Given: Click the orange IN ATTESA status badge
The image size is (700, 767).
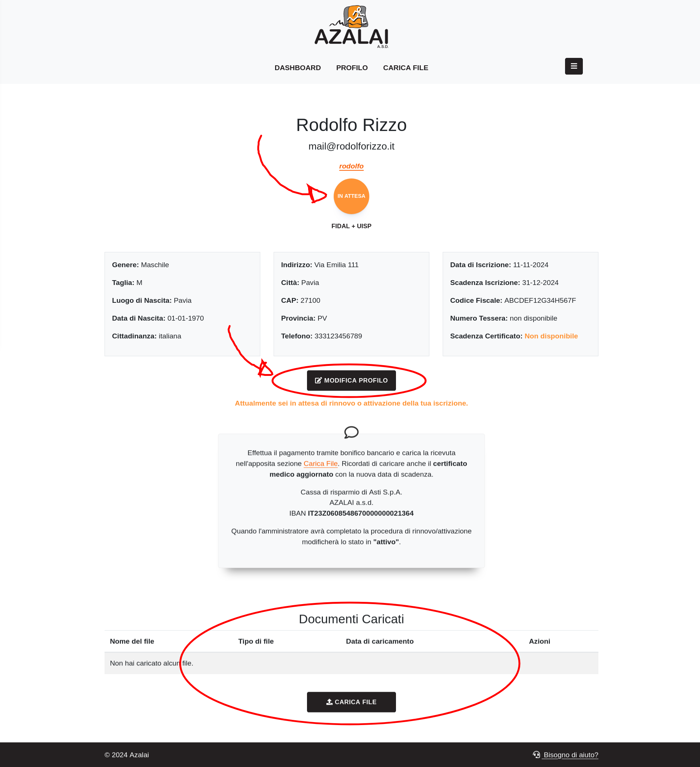Looking at the screenshot, I should 351,196.
